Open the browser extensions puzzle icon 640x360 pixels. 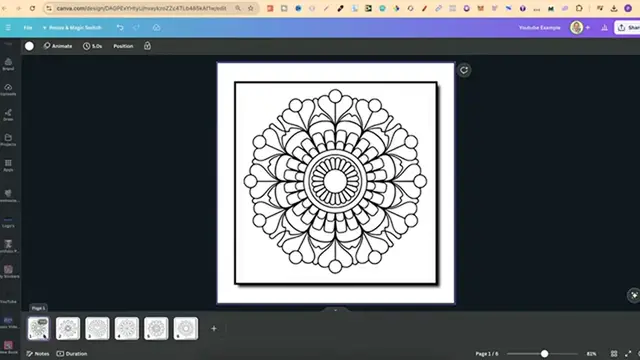pyautogui.click(x=579, y=8)
